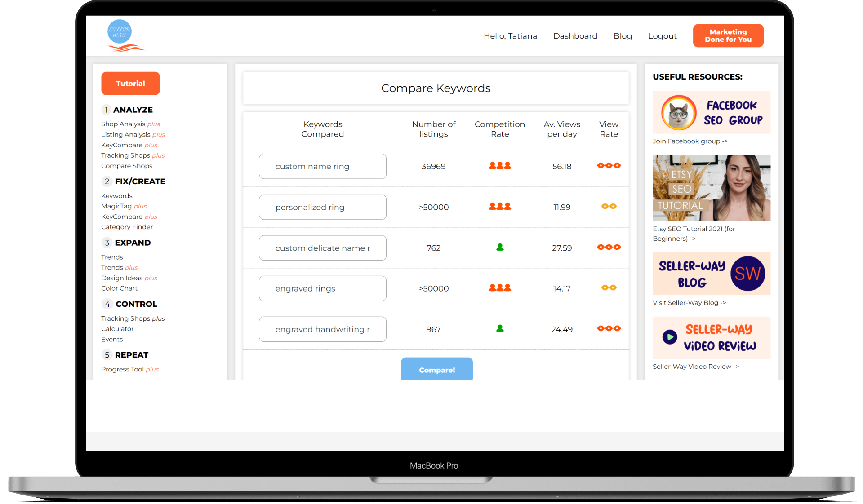863x504 pixels.
Task: Click the 967 listings value
Action: 433,329
